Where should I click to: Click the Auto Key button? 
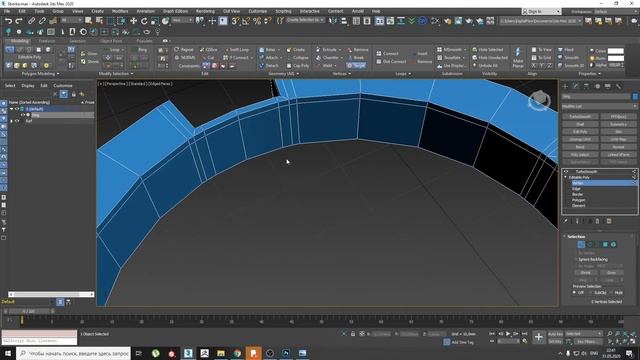[555, 334]
